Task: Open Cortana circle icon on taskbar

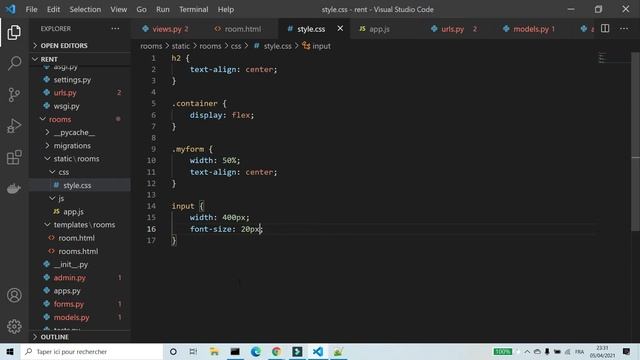Action: (173, 351)
